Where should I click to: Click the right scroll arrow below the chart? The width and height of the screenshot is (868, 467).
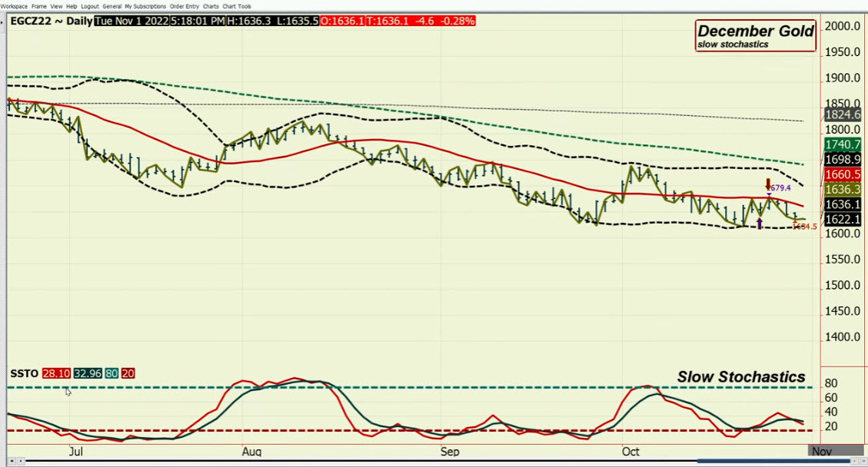coord(854,461)
